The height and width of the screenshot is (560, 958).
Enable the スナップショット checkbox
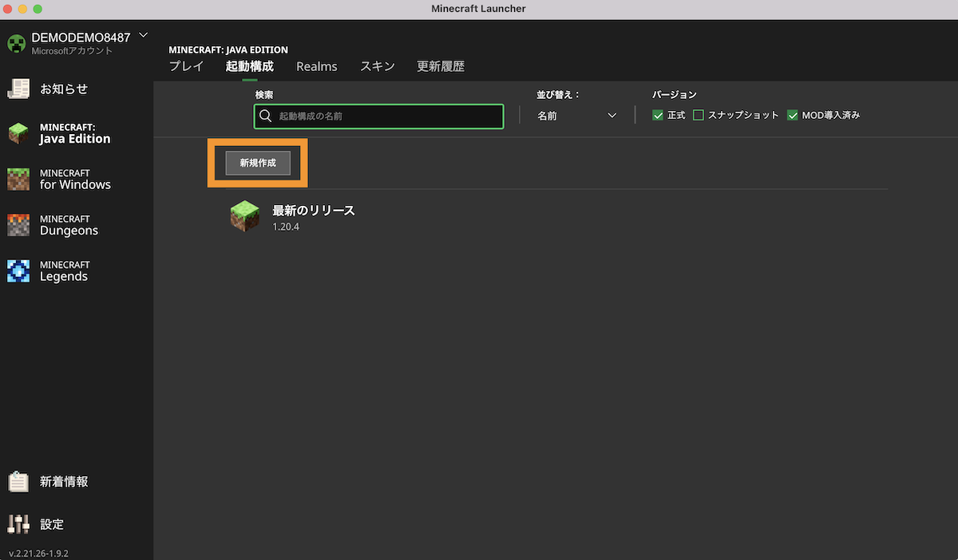(699, 115)
